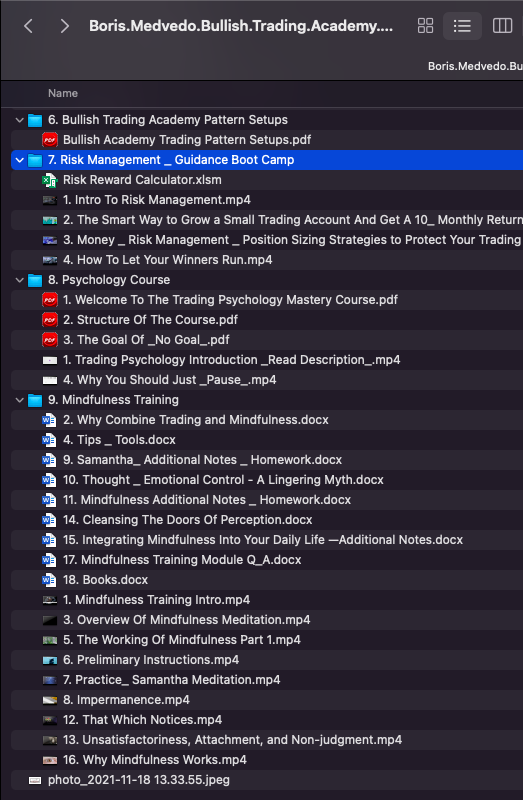
Task: Click image icon of photo_2021-11-18 13.33.55.jpeg
Action: (35, 780)
